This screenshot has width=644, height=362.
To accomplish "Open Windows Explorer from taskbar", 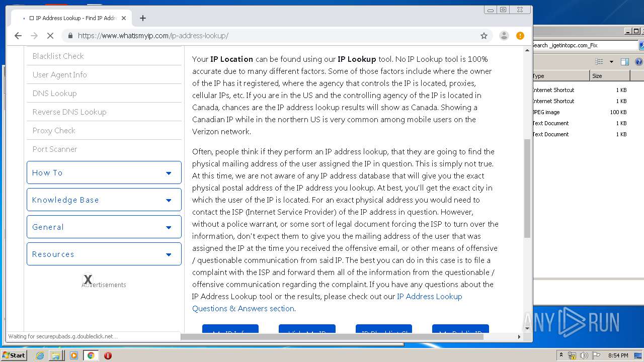I will tap(56, 355).
